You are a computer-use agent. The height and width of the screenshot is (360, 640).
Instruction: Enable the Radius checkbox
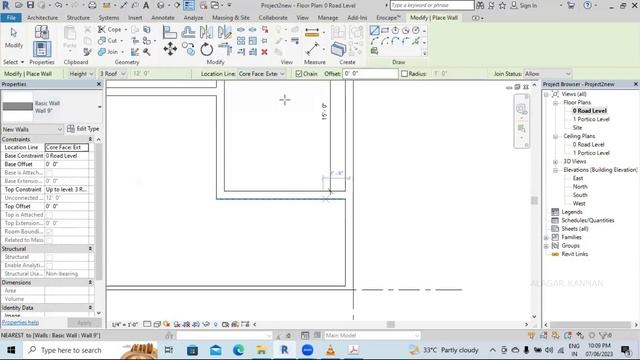(x=404, y=74)
